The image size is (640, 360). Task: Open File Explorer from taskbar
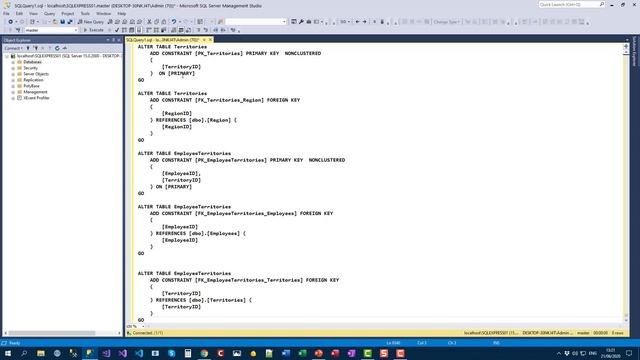pyautogui.click(x=41, y=353)
